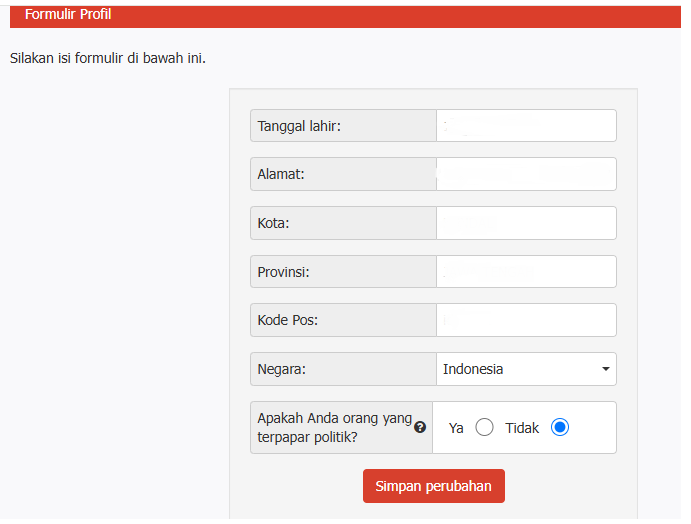691x524 pixels.
Task: Click the 'Tanggal lahir:' field label
Action: pyautogui.click(x=299, y=126)
